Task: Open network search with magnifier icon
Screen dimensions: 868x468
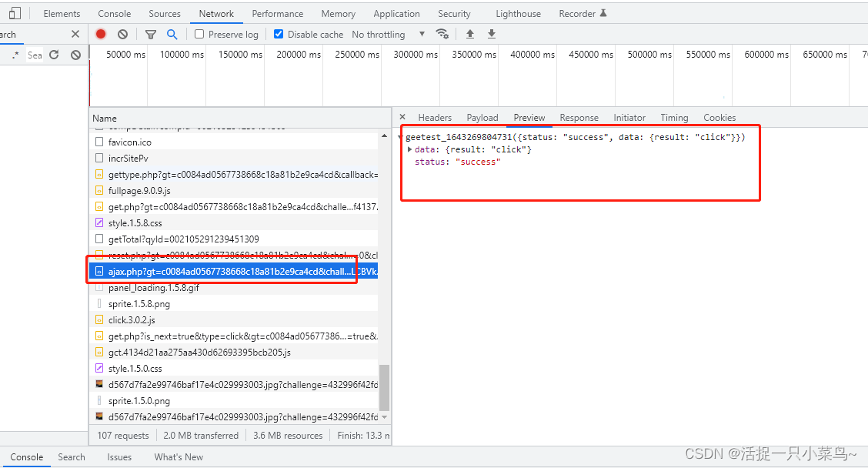Action: pyautogui.click(x=172, y=35)
